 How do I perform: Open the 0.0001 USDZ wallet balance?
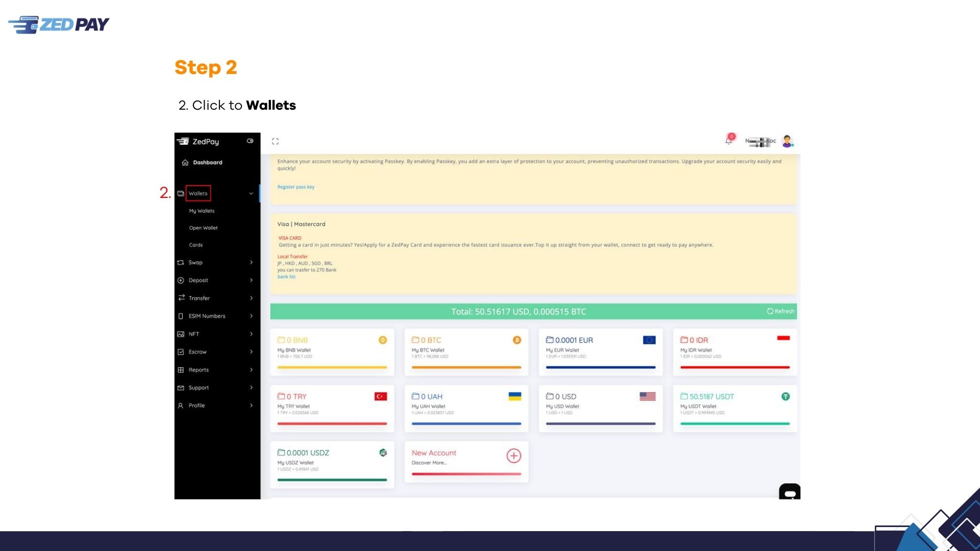click(x=303, y=453)
